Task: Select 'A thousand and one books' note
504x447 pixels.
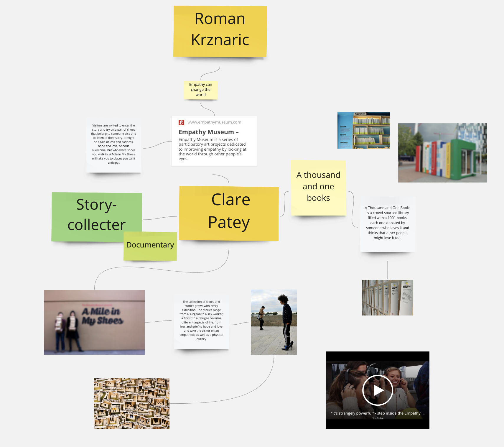Action: (x=318, y=187)
